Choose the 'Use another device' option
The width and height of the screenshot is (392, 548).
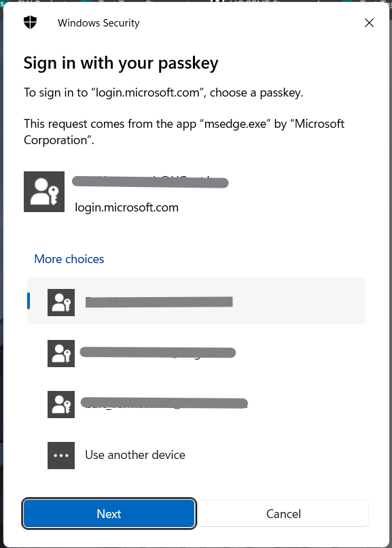[x=135, y=455]
